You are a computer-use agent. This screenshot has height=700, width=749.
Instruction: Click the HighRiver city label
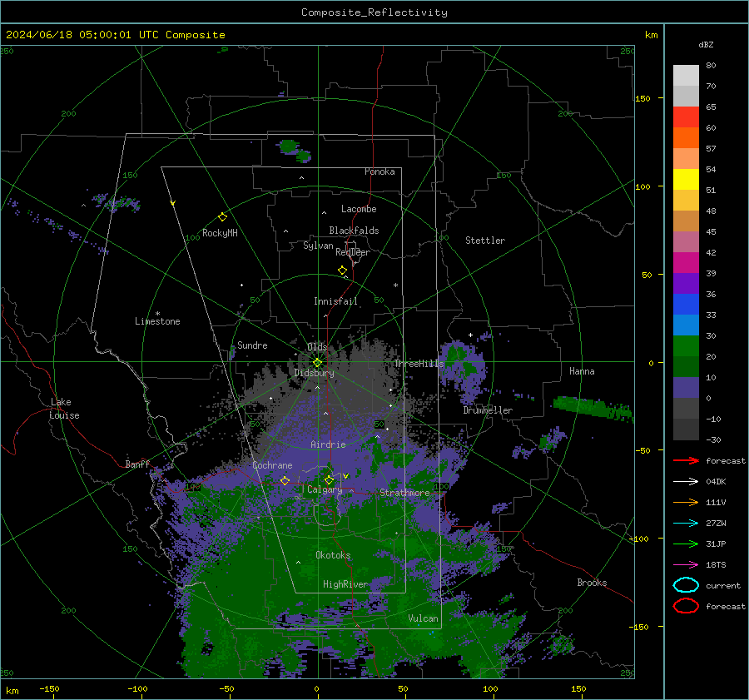coord(345,584)
